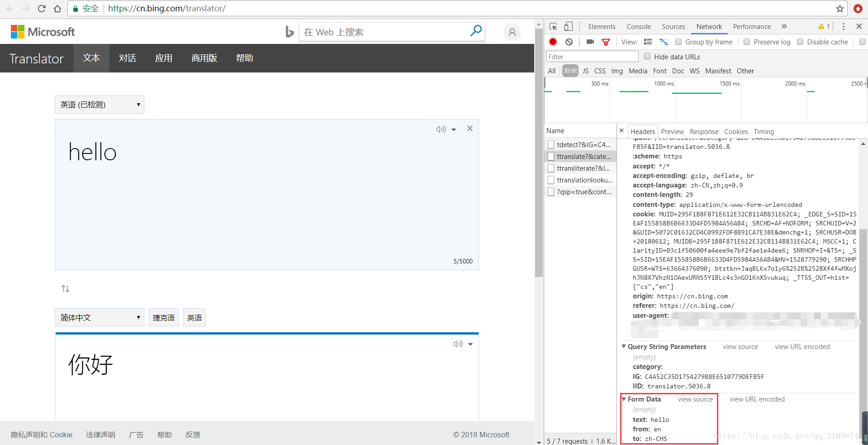The image size is (868, 445).
Task: Switch to the Timing tab
Action: click(764, 131)
